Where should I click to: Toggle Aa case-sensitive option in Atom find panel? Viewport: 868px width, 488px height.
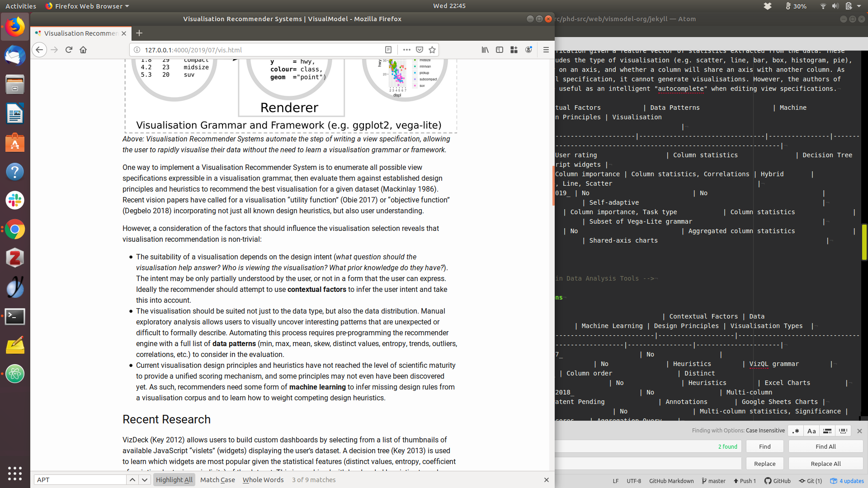tap(811, 431)
